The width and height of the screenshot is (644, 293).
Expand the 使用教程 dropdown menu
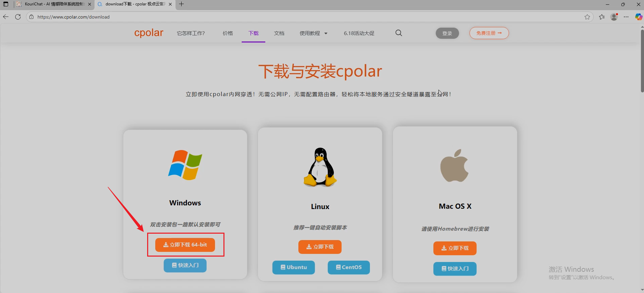click(313, 33)
